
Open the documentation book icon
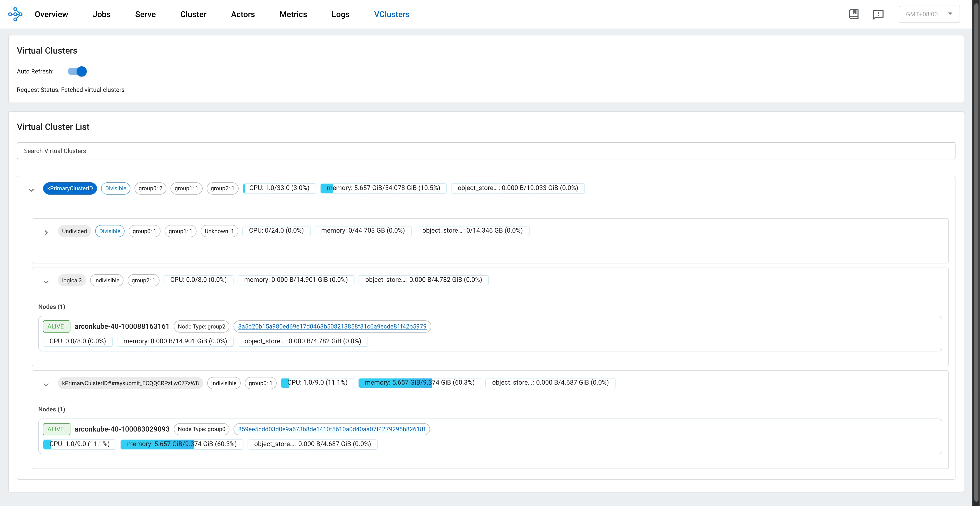(x=854, y=14)
